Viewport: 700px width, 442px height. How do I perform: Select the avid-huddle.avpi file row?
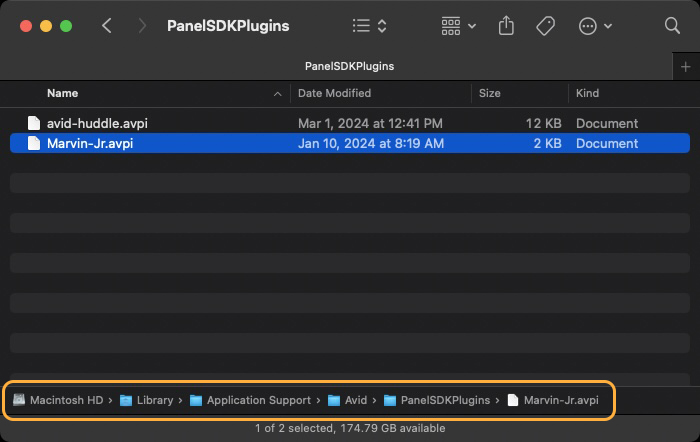pos(350,123)
